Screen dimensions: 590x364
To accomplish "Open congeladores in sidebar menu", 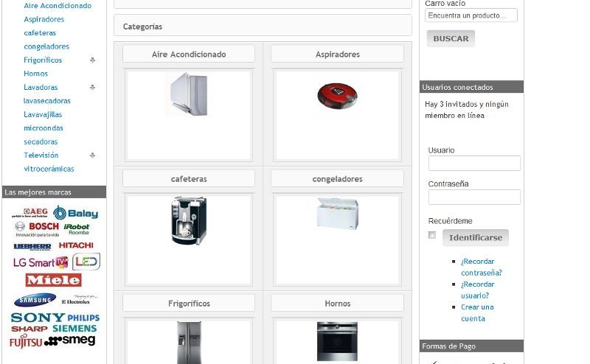I will pyautogui.click(x=46, y=46).
